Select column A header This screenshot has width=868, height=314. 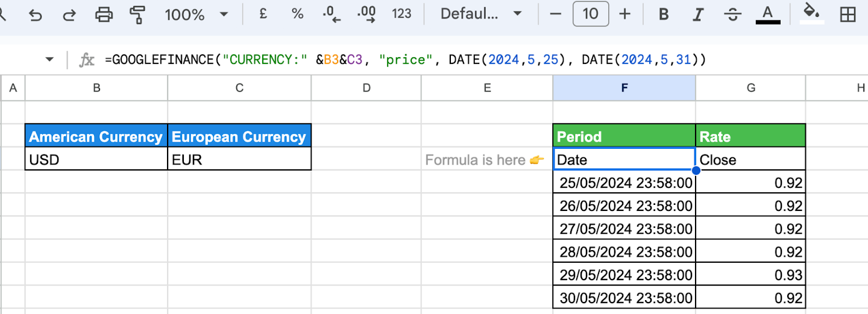13,88
